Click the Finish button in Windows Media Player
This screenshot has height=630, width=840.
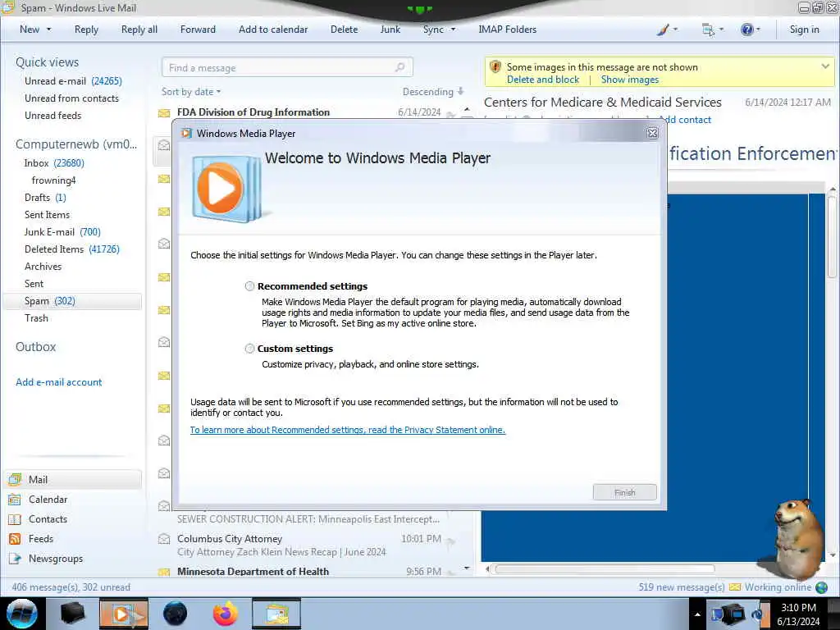click(x=624, y=492)
